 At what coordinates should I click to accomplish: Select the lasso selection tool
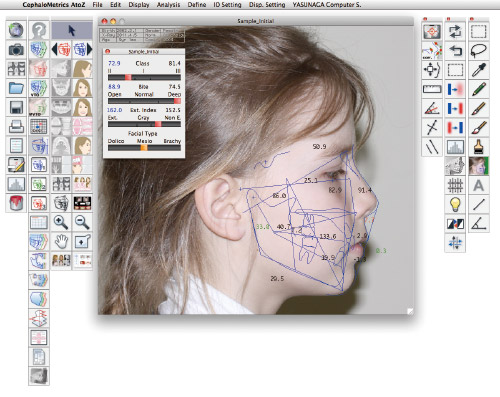click(x=479, y=51)
